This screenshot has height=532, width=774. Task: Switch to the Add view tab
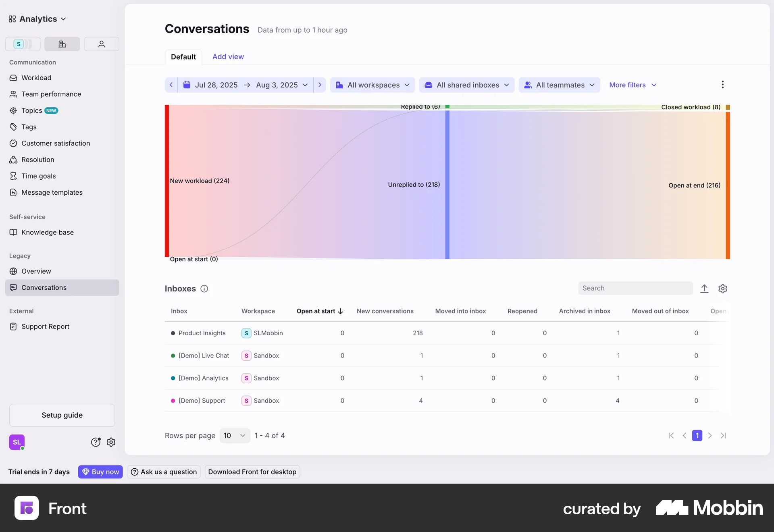pyautogui.click(x=228, y=56)
